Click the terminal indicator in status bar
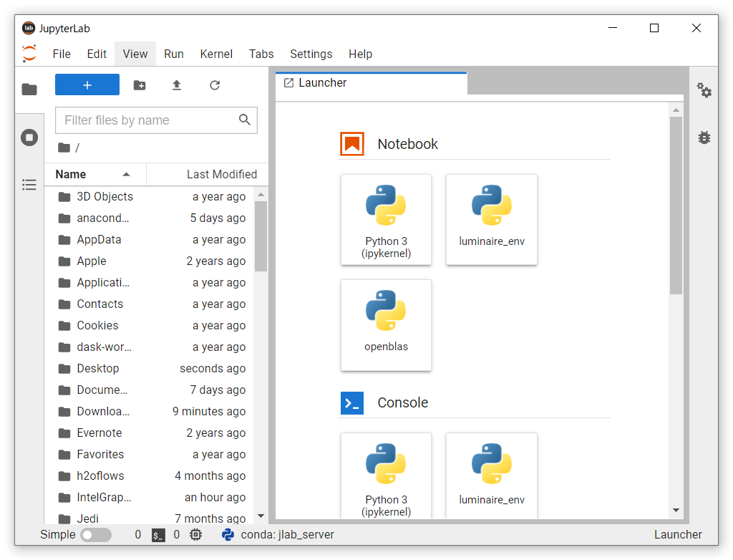This screenshot has height=560, width=733. click(158, 534)
